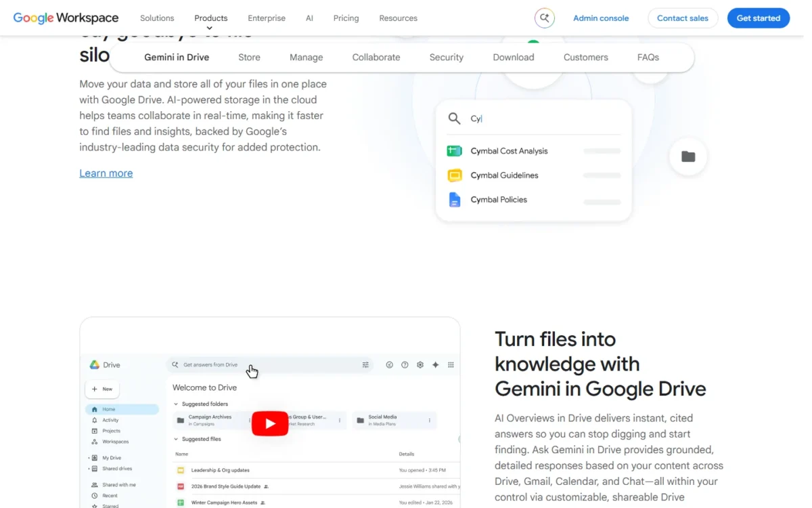Screen dimensions: 812x508
Task: Click the Activity bell icon in Drive sidebar
Action: 95,420
